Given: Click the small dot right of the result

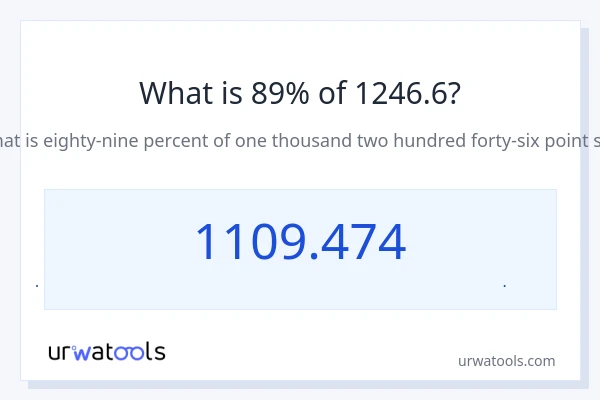Looking at the screenshot, I should 504,286.
